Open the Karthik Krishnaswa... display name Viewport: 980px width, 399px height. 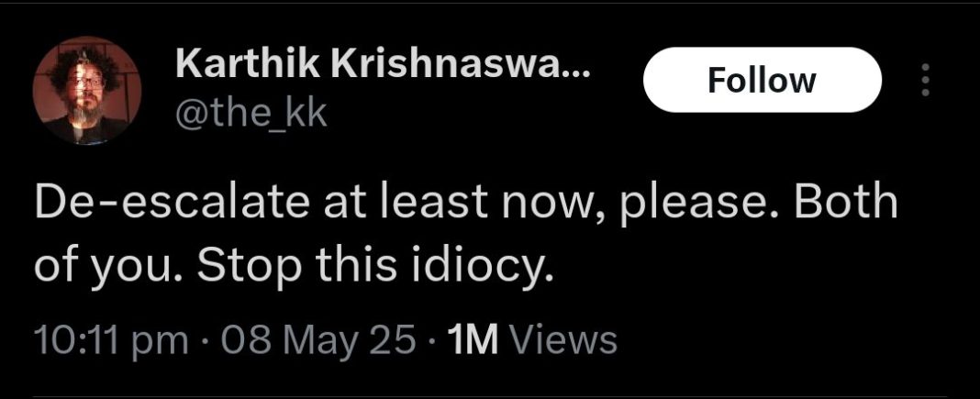[384, 66]
